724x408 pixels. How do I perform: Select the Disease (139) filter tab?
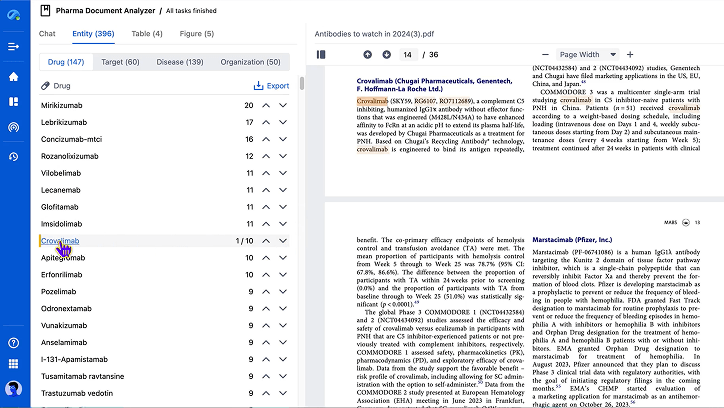pos(180,62)
